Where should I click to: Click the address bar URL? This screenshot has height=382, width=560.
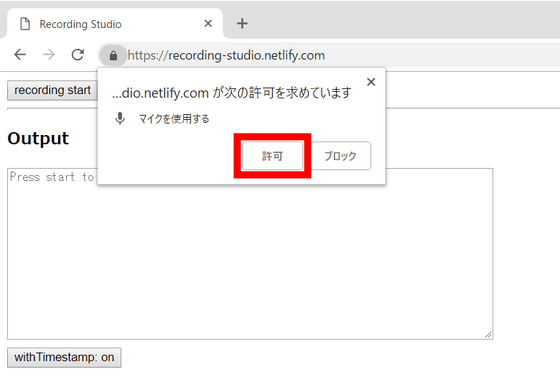tap(226, 55)
